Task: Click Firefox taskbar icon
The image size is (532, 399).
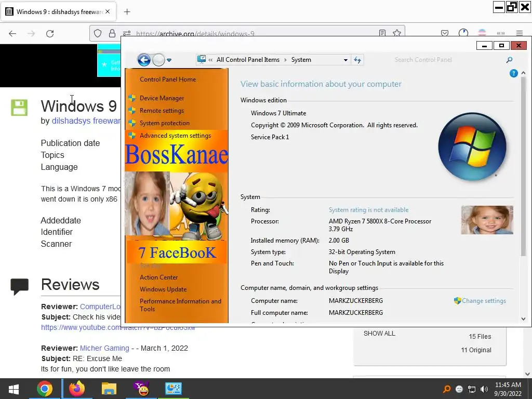Action: pyautogui.click(x=77, y=389)
